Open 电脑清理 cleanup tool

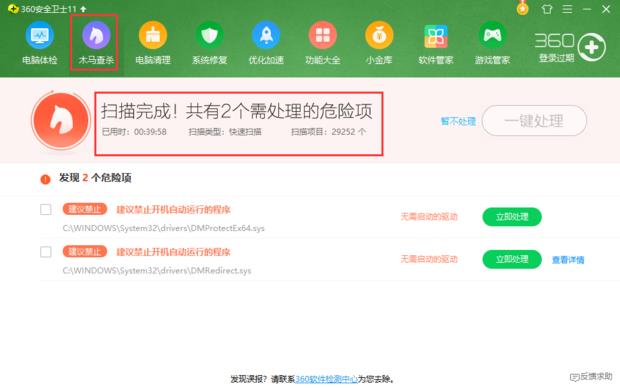click(153, 43)
